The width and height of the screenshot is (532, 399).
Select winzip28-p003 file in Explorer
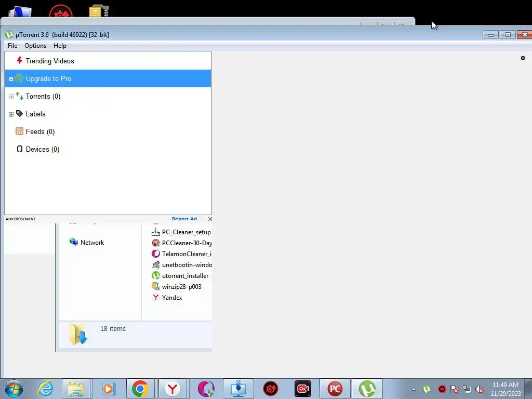click(x=181, y=287)
